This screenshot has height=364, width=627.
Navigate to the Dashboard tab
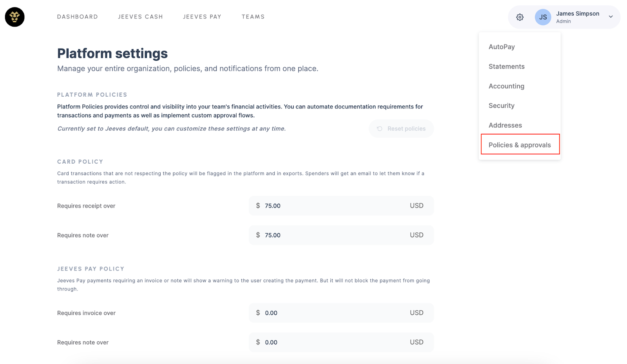point(77,16)
